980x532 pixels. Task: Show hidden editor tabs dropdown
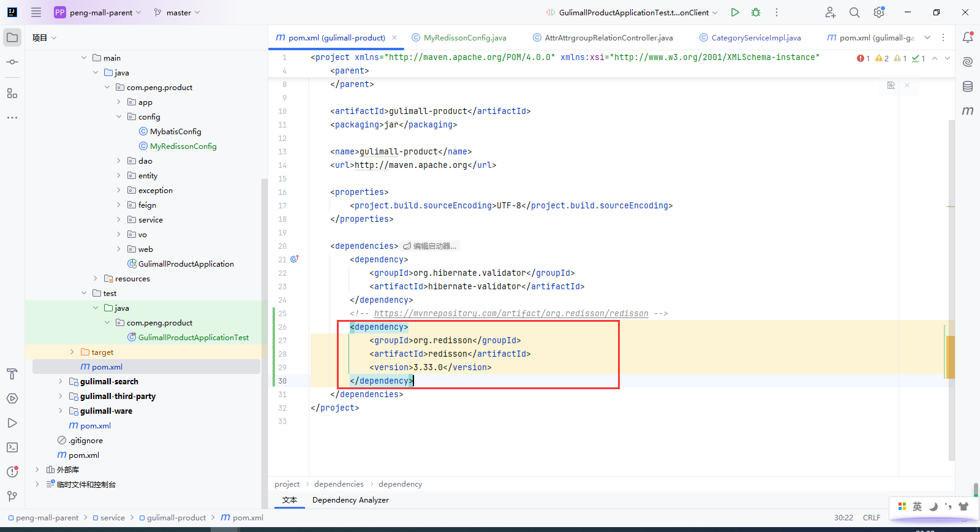927,37
